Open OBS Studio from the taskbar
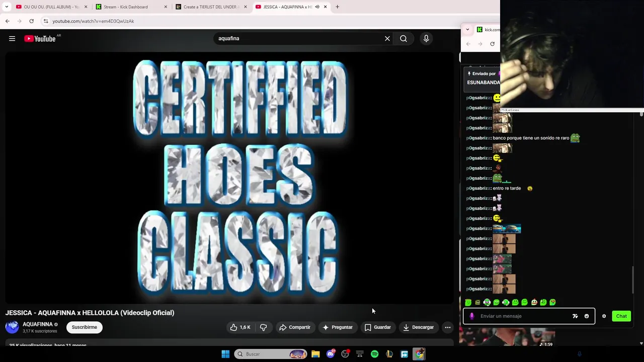644x362 pixels. pyautogui.click(x=345, y=354)
